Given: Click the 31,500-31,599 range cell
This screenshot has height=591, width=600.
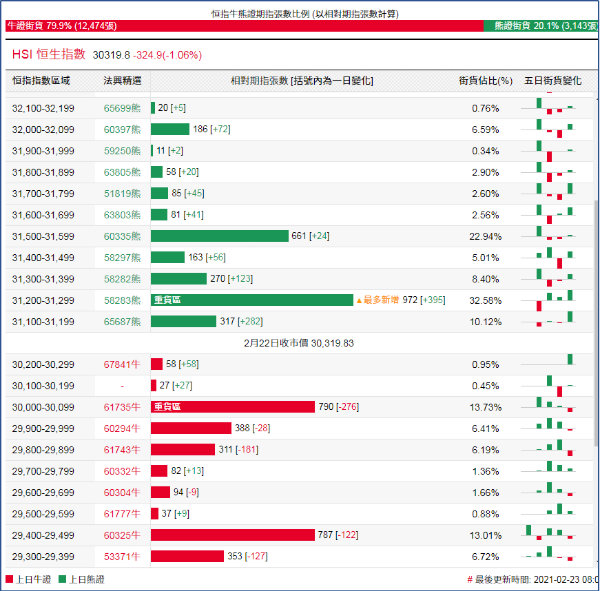Looking at the screenshot, I should [43, 237].
